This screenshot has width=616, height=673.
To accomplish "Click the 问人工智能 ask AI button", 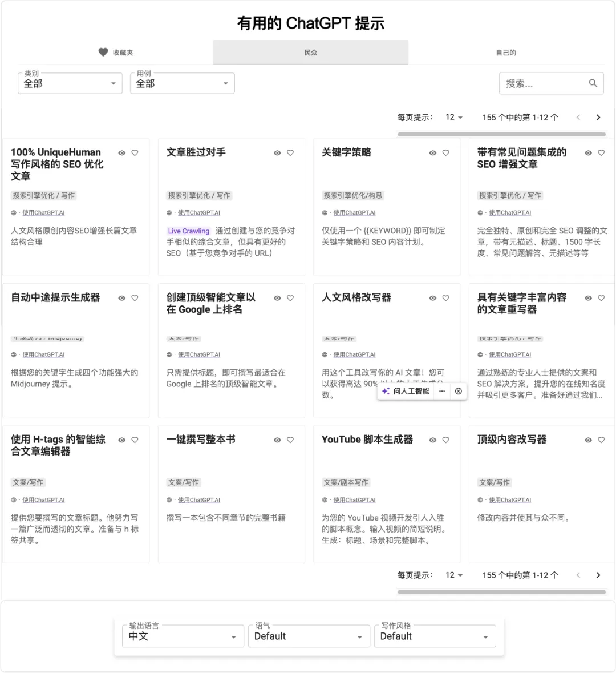I will [x=406, y=391].
